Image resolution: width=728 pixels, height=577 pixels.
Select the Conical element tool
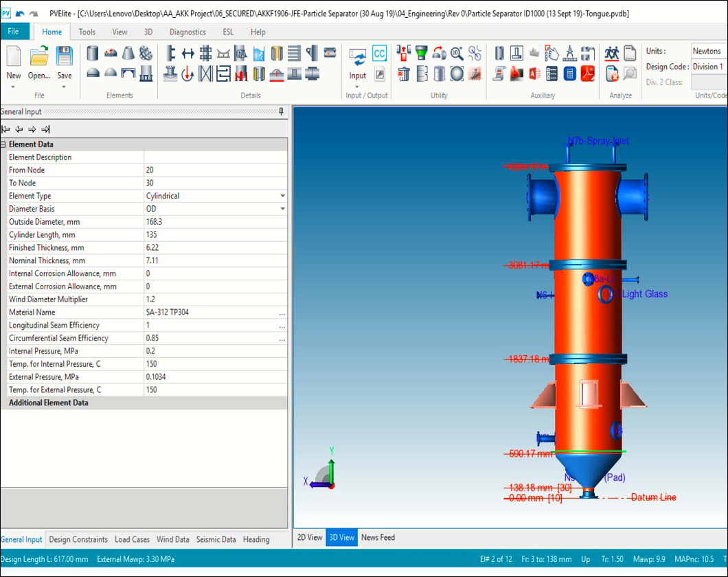[126, 54]
